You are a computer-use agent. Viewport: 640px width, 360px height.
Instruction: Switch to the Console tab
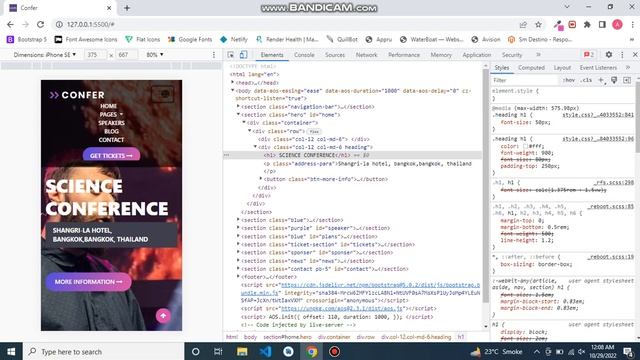coord(304,55)
